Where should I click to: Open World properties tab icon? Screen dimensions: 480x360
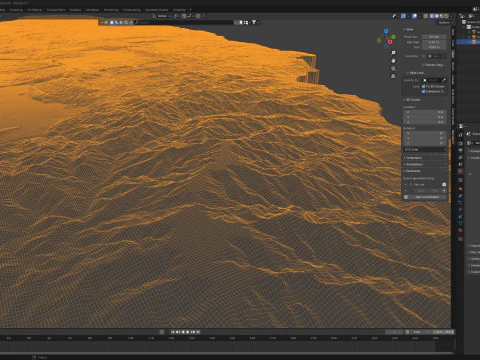(460, 171)
